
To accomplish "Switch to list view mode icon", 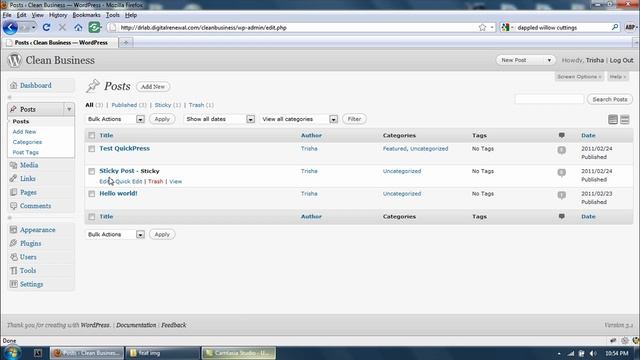I will pos(613,119).
